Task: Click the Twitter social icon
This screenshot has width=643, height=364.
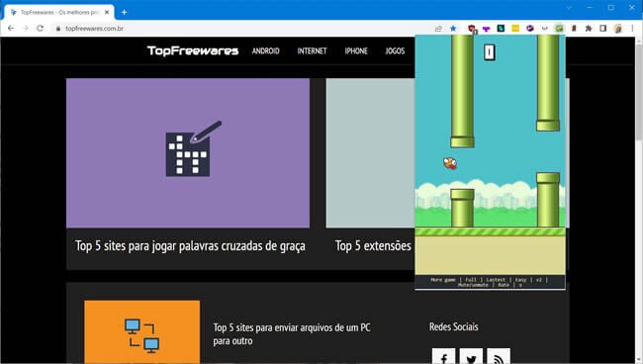Action: tap(471, 357)
